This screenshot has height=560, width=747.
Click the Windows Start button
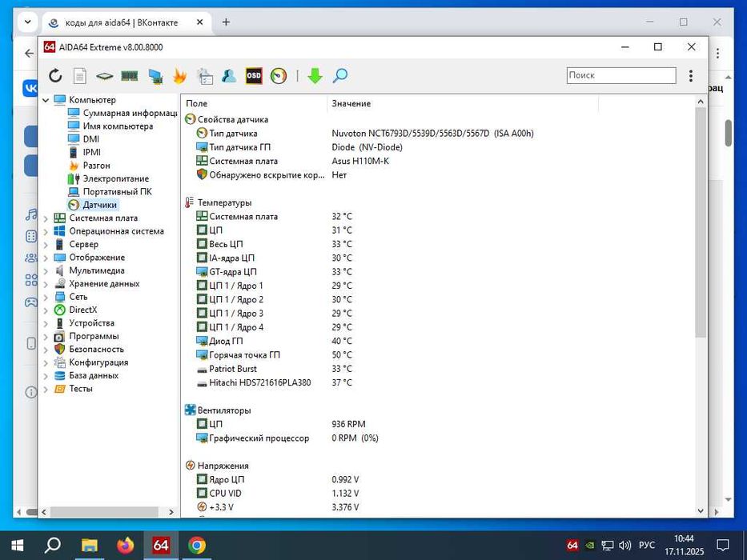[18, 546]
